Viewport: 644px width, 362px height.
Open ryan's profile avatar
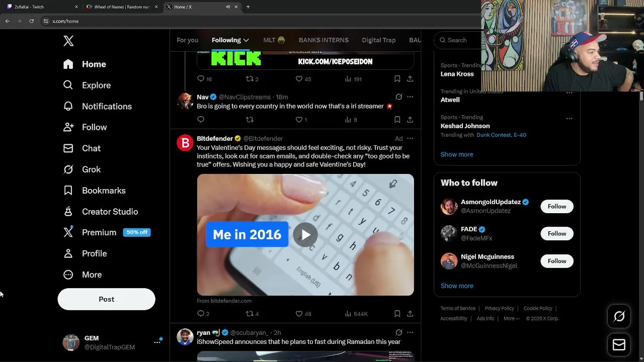click(x=185, y=337)
